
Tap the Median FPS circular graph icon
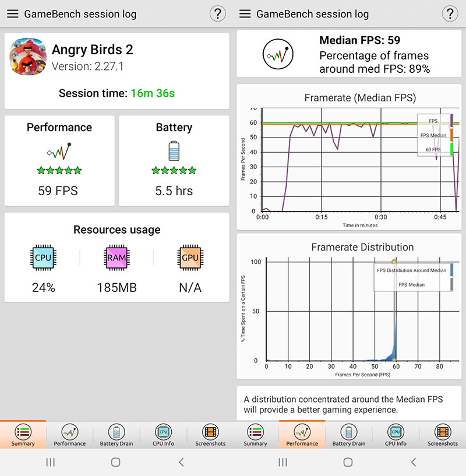pos(278,54)
